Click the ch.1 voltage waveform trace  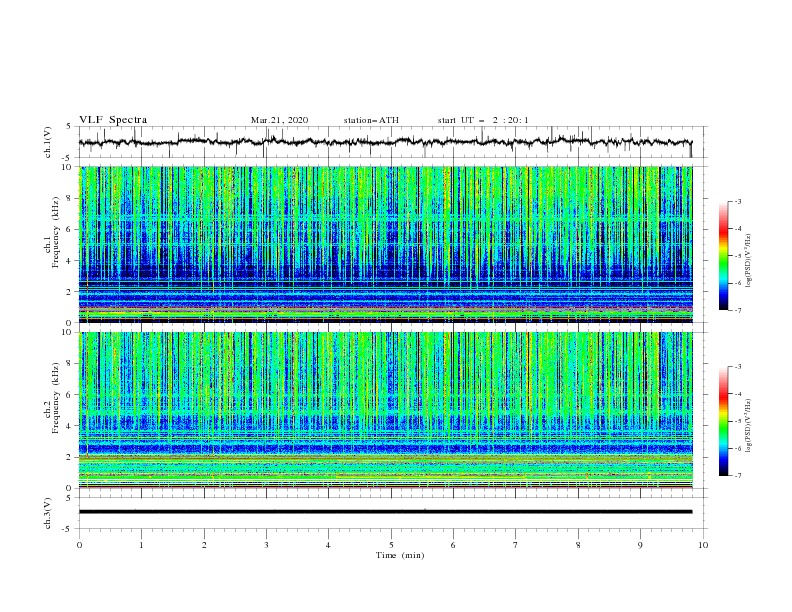click(385, 142)
